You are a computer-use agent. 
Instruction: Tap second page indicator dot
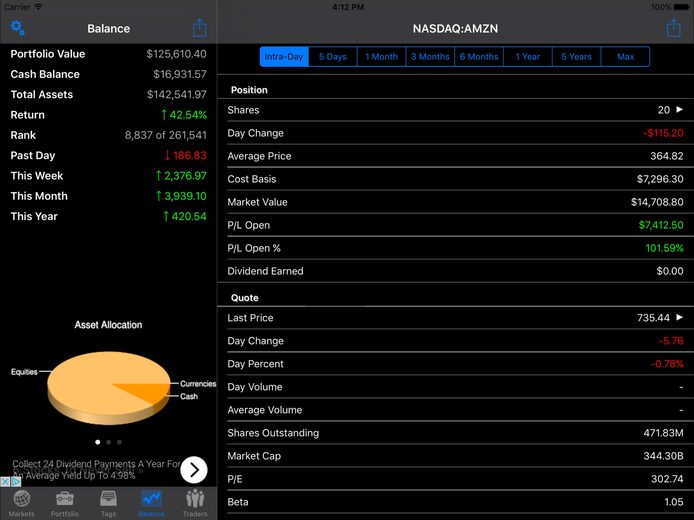(108, 442)
